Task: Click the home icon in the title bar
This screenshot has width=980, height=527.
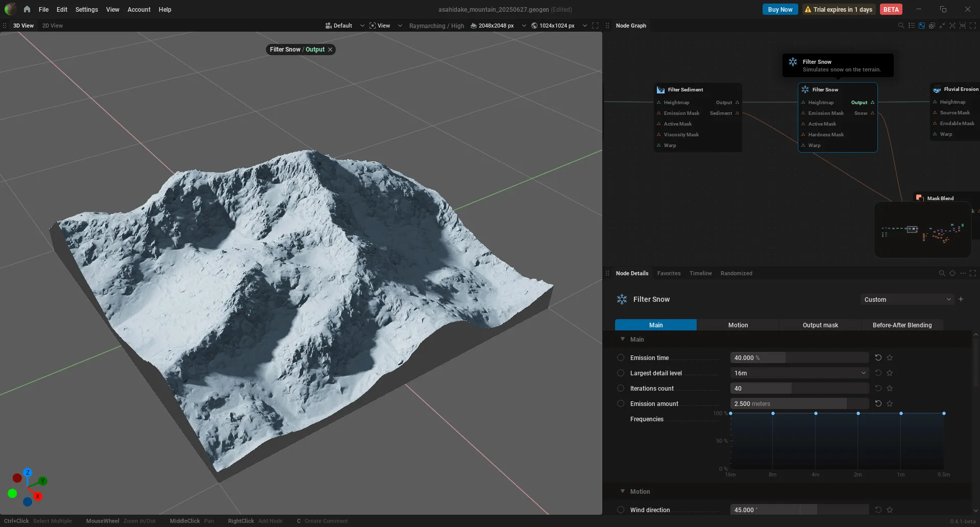Action: click(x=27, y=9)
